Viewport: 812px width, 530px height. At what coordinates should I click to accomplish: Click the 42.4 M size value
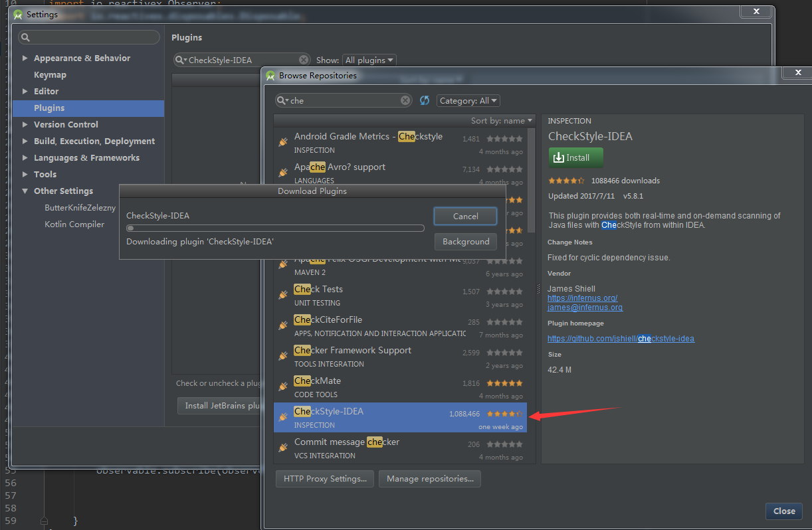click(559, 370)
